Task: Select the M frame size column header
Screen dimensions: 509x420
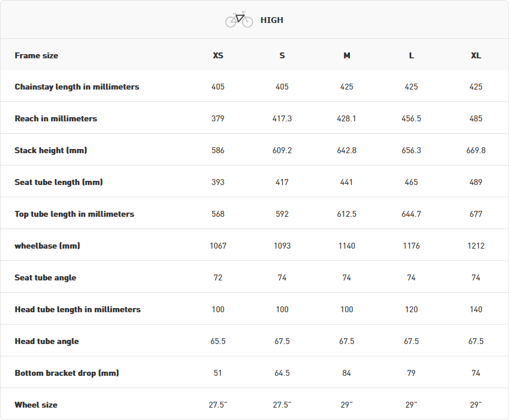Action: [x=346, y=55]
